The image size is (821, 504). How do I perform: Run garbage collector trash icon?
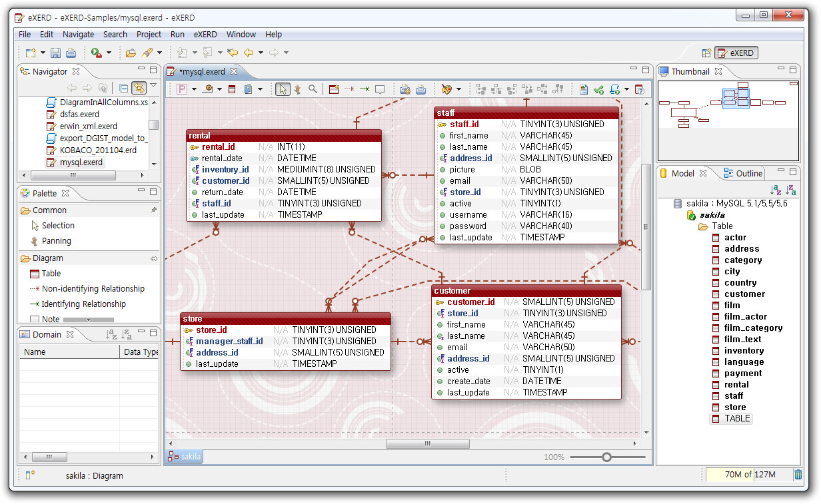[x=798, y=475]
